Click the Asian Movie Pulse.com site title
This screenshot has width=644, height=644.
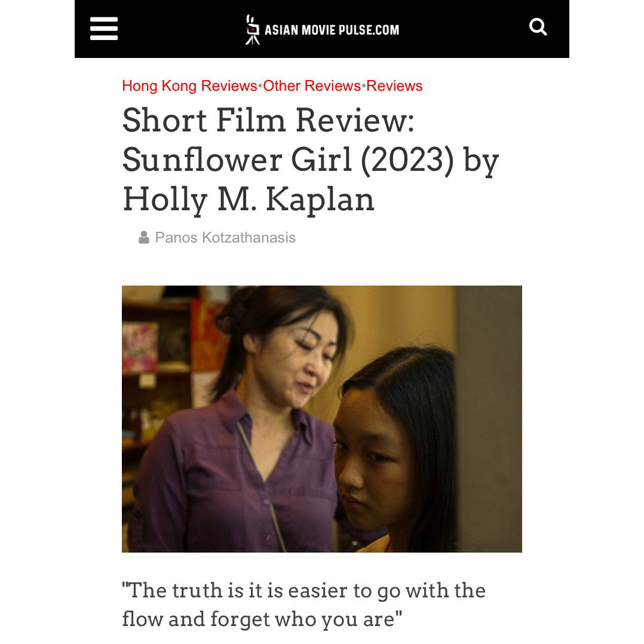point(332,30)
